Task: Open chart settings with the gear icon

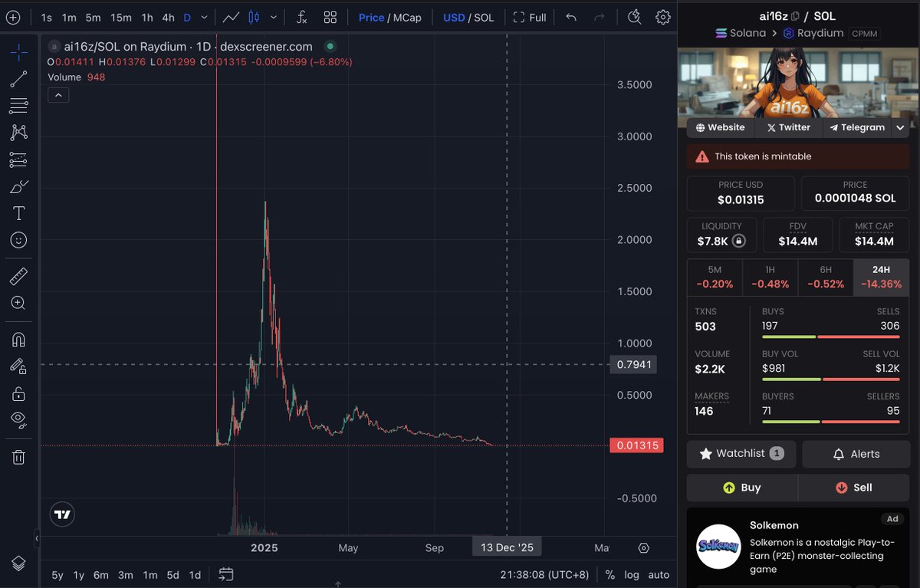Action: coord(663,17)
